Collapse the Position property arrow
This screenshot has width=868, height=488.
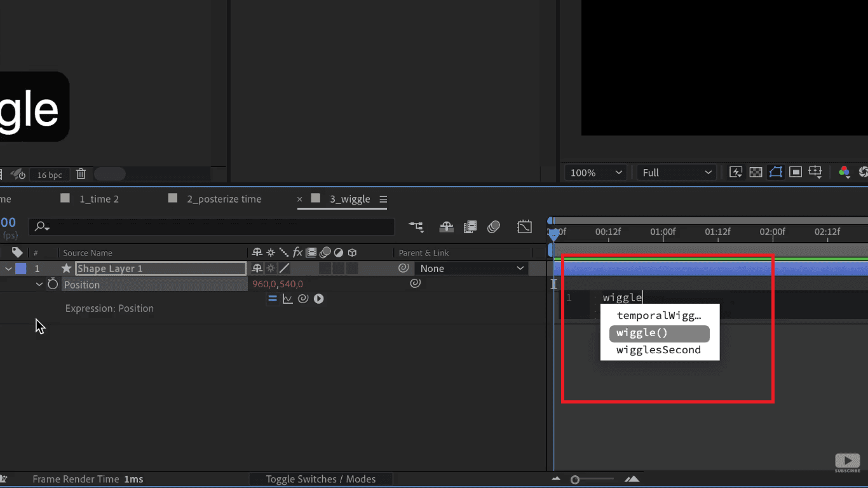[x=39, y=284]
